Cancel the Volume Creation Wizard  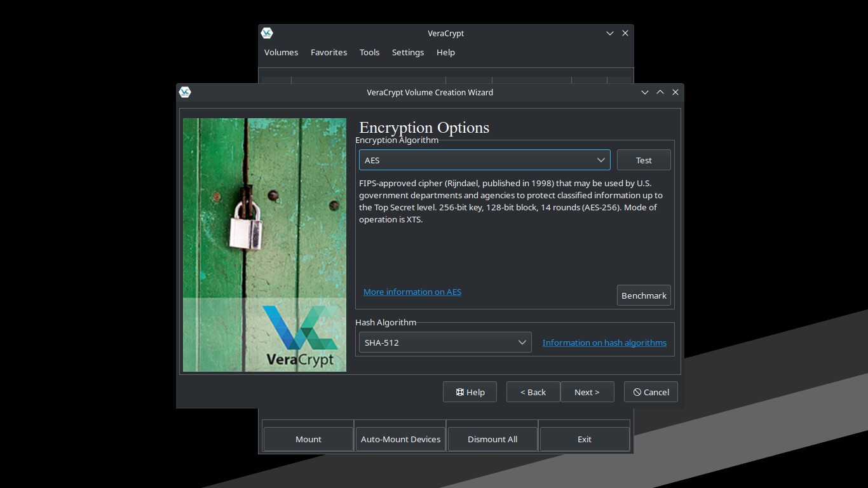coord(651,392)
